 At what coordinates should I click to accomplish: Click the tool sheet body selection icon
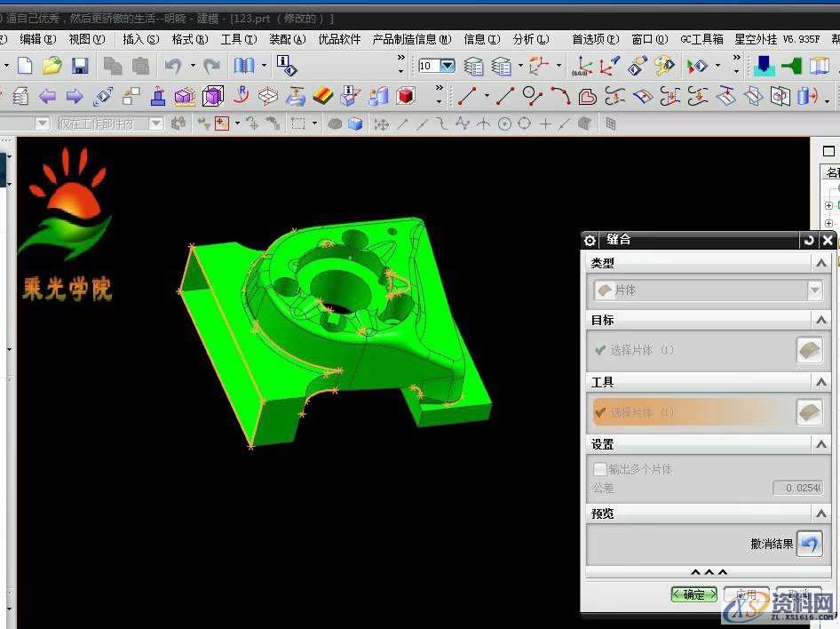click(809, 412)
